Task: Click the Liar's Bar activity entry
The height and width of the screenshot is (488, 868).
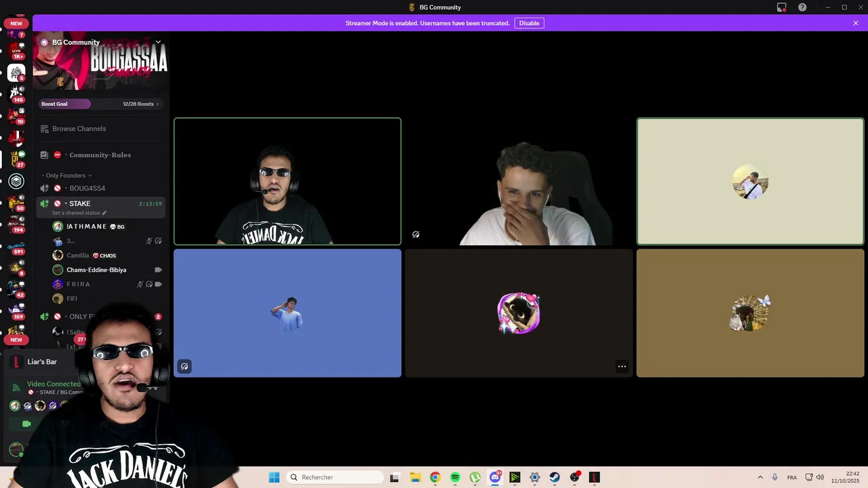Action: click(x=42, y=362)
